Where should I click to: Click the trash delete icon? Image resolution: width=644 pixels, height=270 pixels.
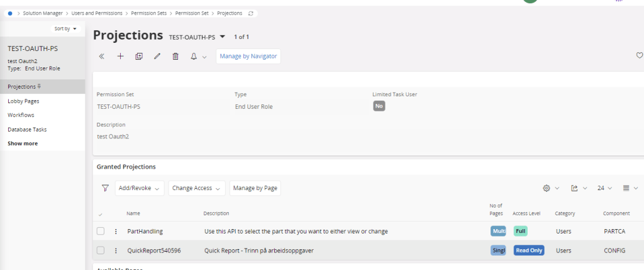click(175, 57)
